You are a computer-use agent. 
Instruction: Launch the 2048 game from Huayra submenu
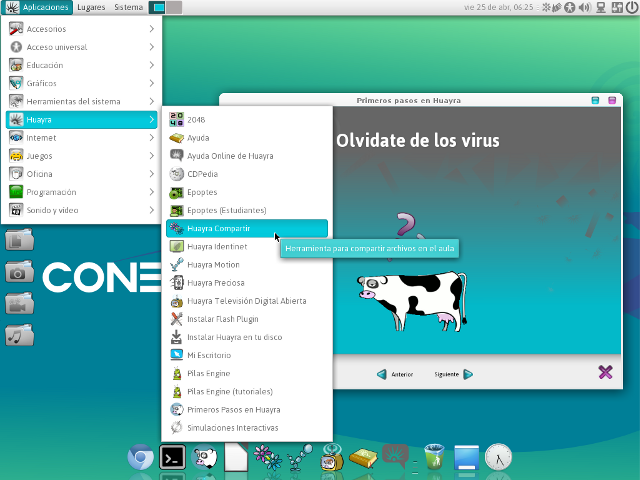click(247, 120)
